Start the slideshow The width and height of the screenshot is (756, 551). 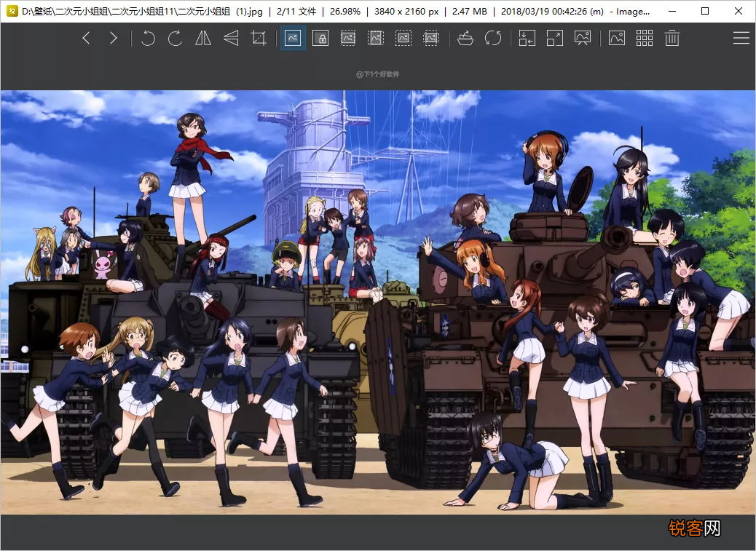pos(583,38)
